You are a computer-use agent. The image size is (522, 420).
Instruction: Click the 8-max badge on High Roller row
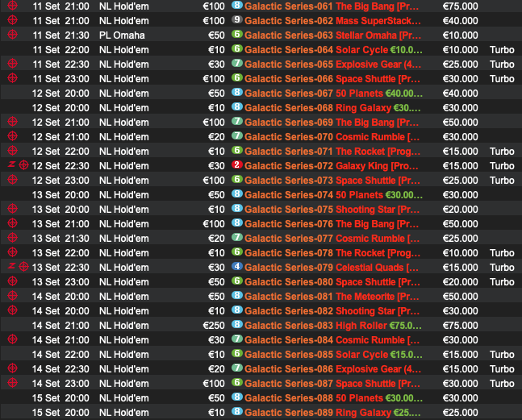tap(237, 324)
